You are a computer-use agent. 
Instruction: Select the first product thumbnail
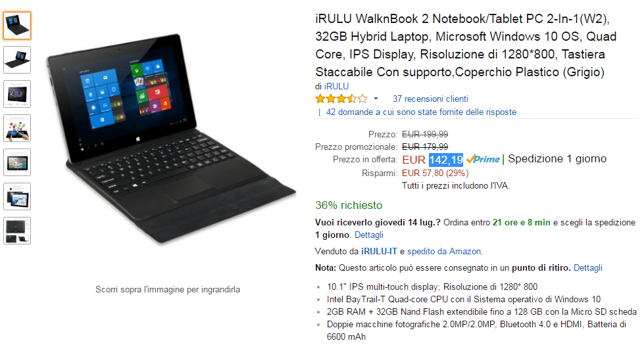pyautogui.click(x=17, y=26)
